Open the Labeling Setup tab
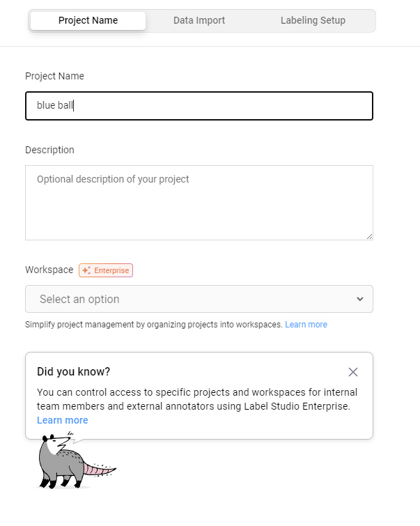This screenshot has height=526, width=420. click(x=313, y=20)
